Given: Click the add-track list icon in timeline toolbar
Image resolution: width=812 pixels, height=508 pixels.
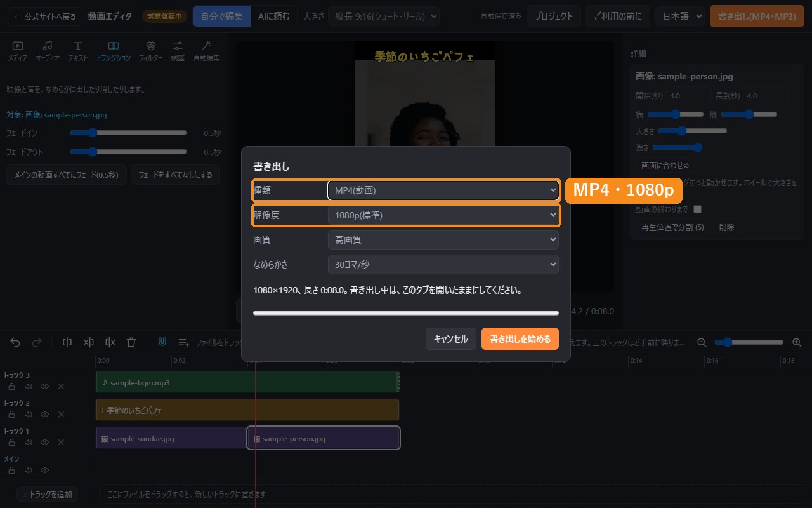Looking at the screenshot, I should pos(184,342).
